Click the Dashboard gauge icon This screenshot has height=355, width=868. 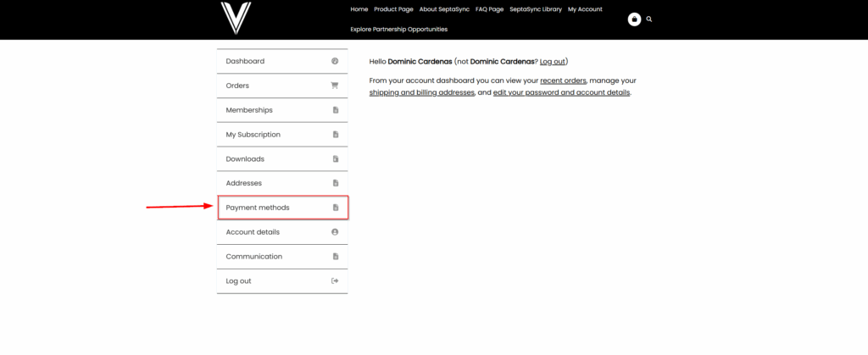click(335, 61)
